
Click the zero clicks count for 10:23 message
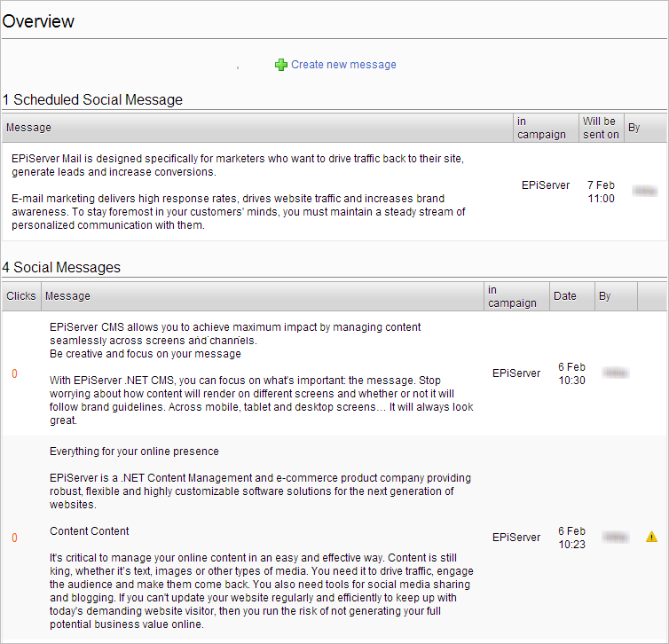[x=14, y=538]
